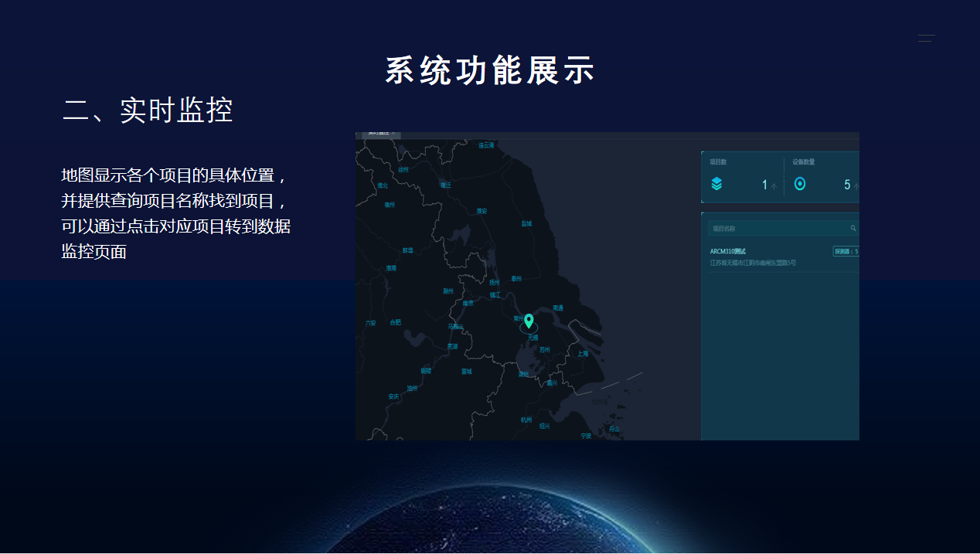Click 芜湖 on the map

point(452,346)
